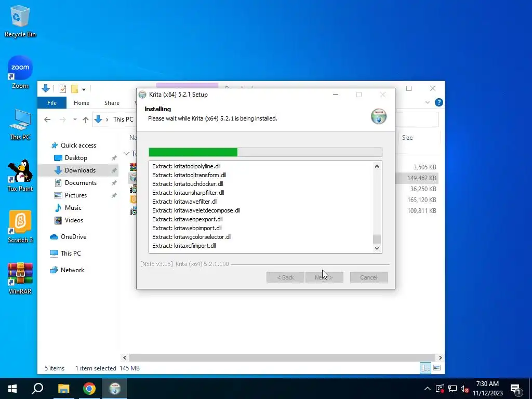Click scroll-right arrow in Explorer

tap(440, 357)
